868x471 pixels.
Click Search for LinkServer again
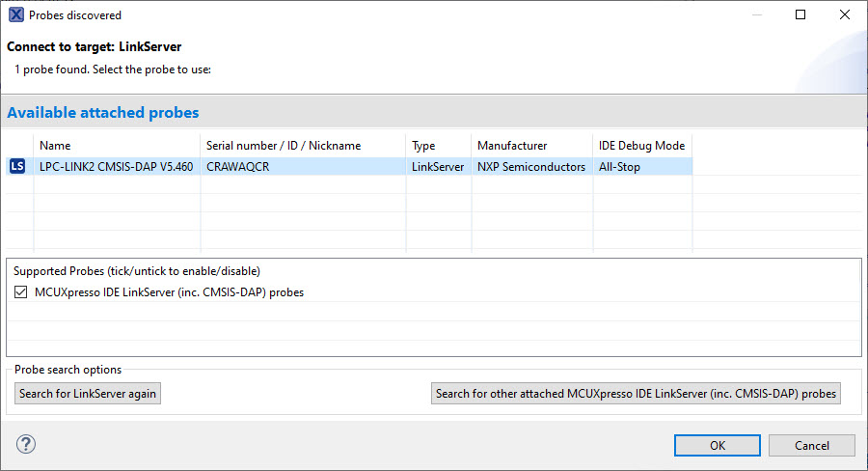tap(88, 394)
